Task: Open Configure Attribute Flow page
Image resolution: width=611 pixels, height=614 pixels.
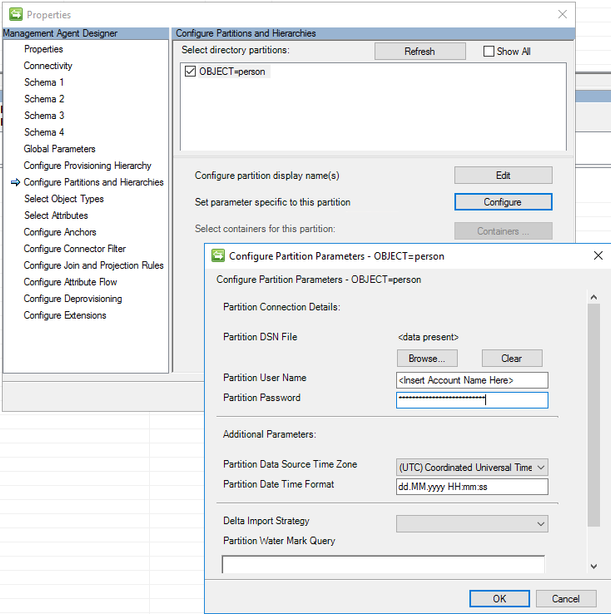Action: coord(70,282)
